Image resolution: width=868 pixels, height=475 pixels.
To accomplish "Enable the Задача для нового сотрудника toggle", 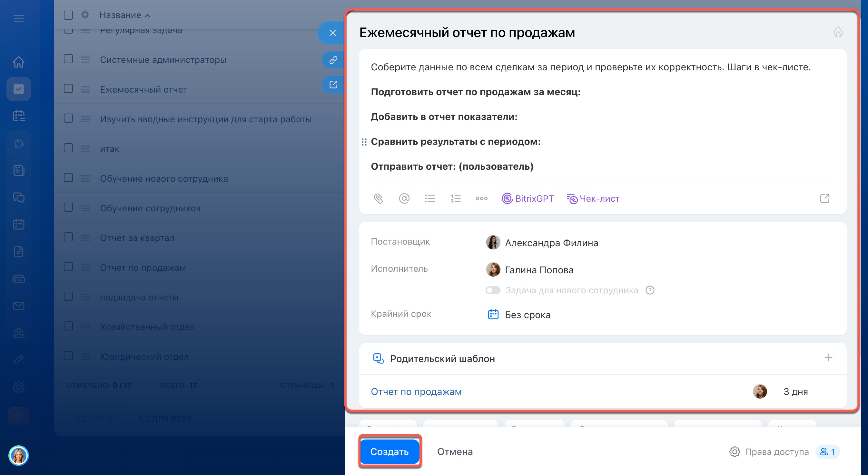I will coord(493,290).
